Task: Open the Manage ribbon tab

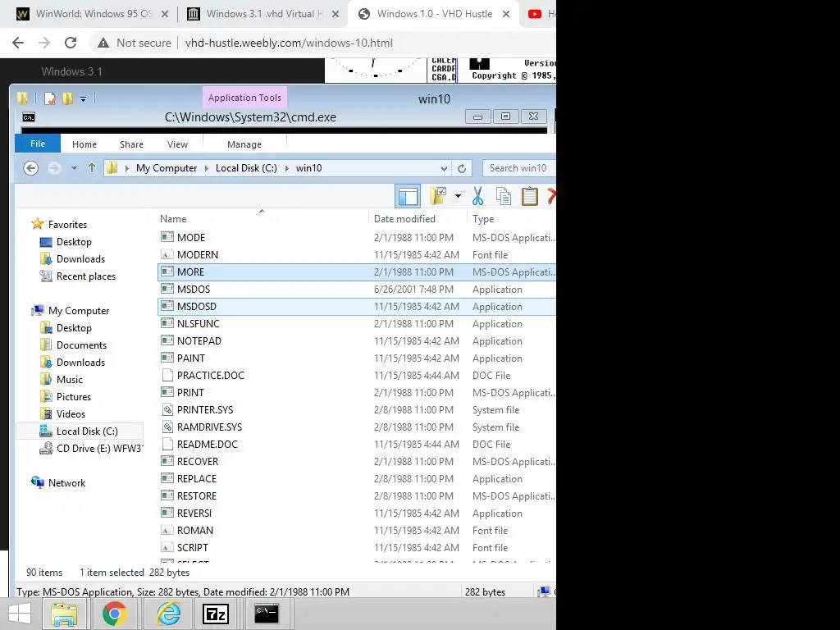Action: tap(244, 144)
